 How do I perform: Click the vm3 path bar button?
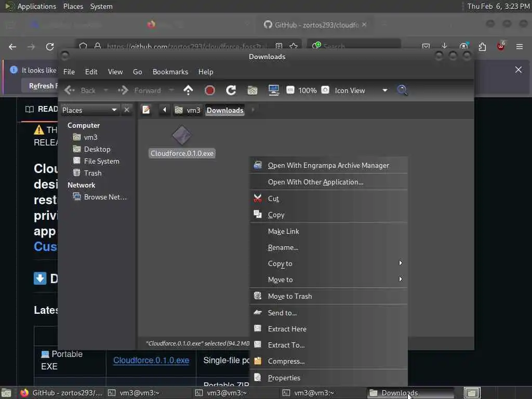(x=188, y=110)
